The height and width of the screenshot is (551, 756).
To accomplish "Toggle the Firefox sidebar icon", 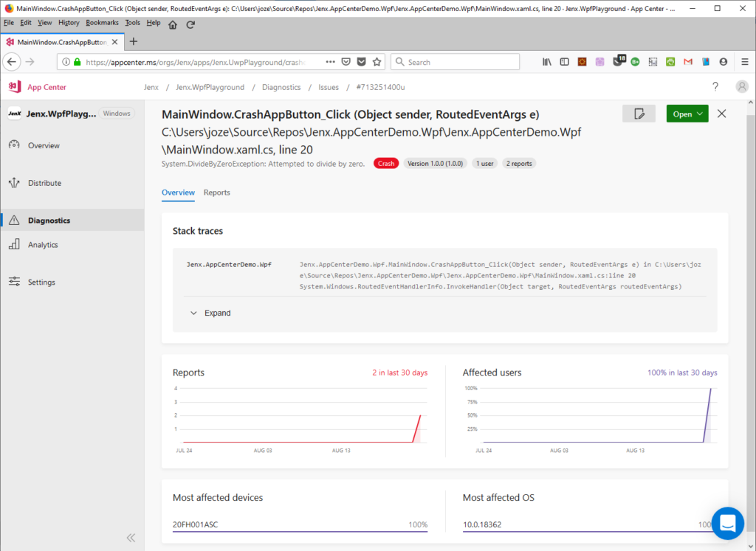I will (564, 62).
